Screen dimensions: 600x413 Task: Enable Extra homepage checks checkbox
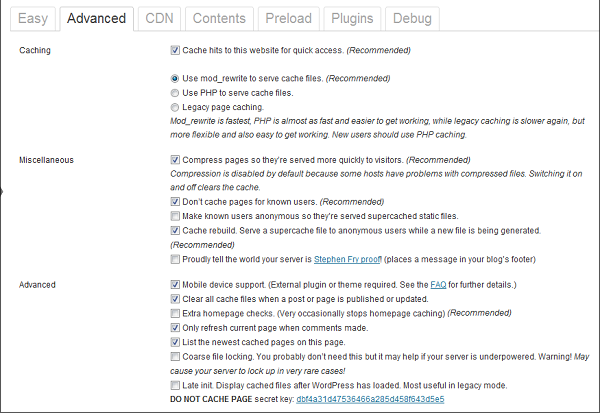point(176,313)
